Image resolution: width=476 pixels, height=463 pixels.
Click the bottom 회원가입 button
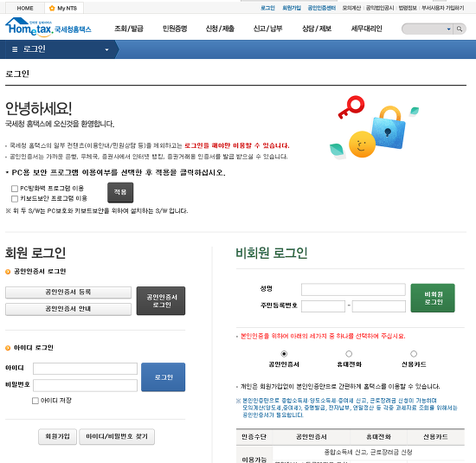point(57,436)
